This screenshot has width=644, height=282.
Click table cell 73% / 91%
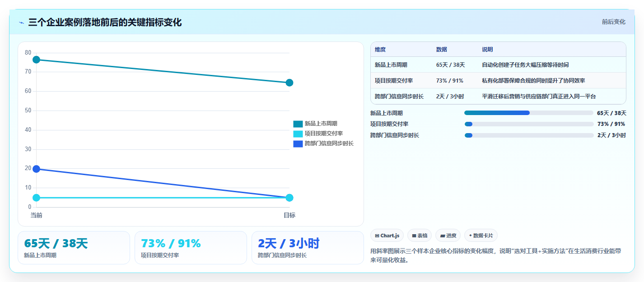tap(450, 81)
